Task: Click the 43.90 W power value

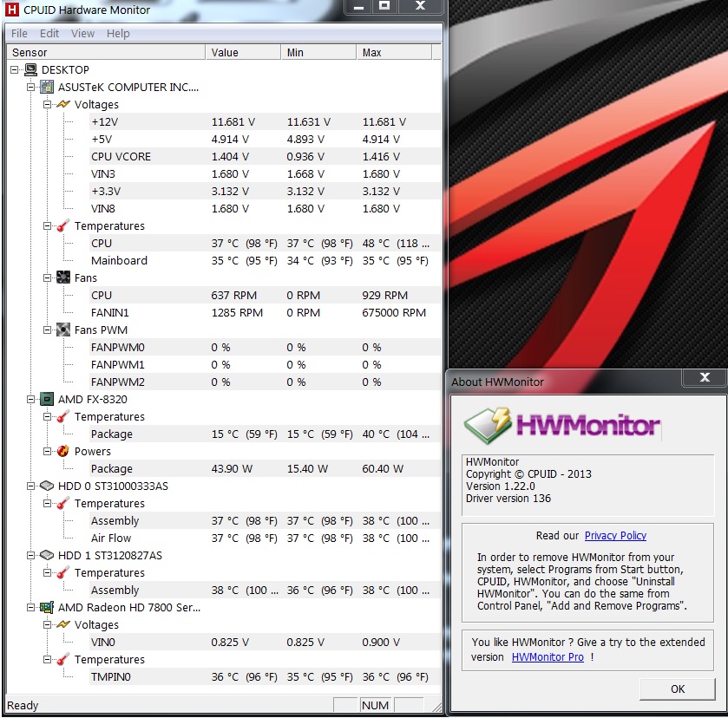Action: [232, 469]
